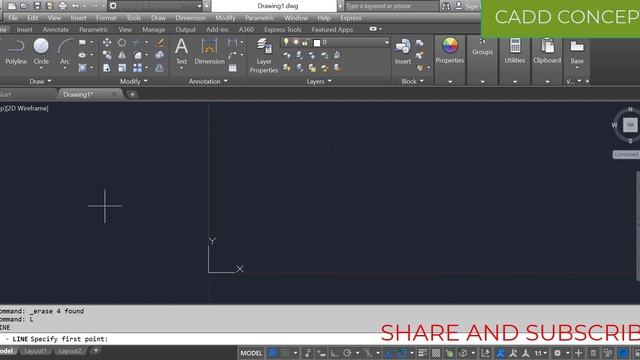Click the TOP face of the ViewCube

coord(630,125)
